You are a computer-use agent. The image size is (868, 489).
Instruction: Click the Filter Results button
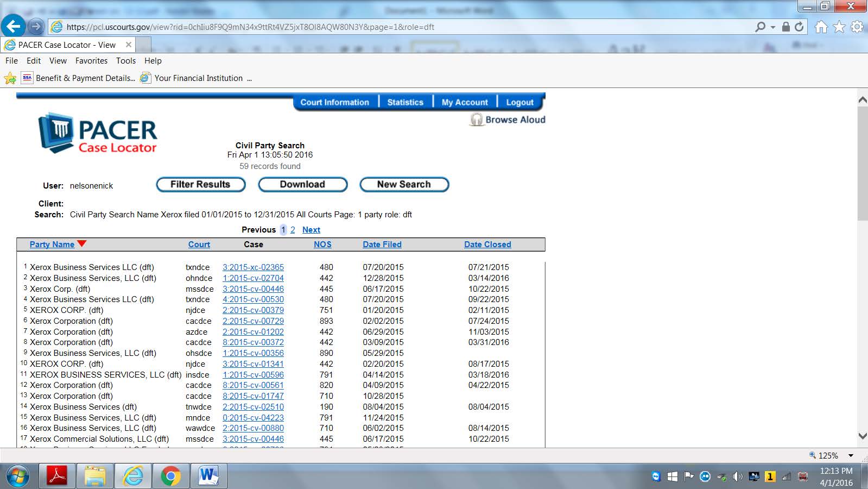[200, 185]
